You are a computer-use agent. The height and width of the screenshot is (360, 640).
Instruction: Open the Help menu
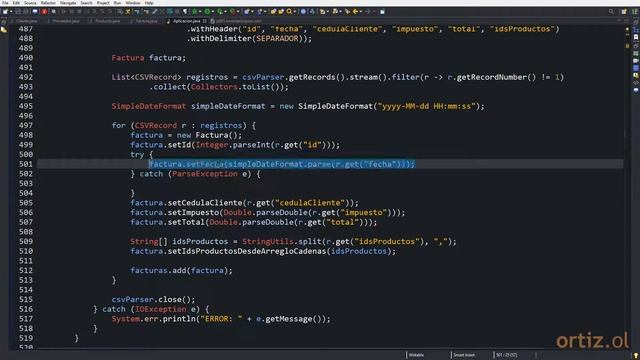(149, 3)
